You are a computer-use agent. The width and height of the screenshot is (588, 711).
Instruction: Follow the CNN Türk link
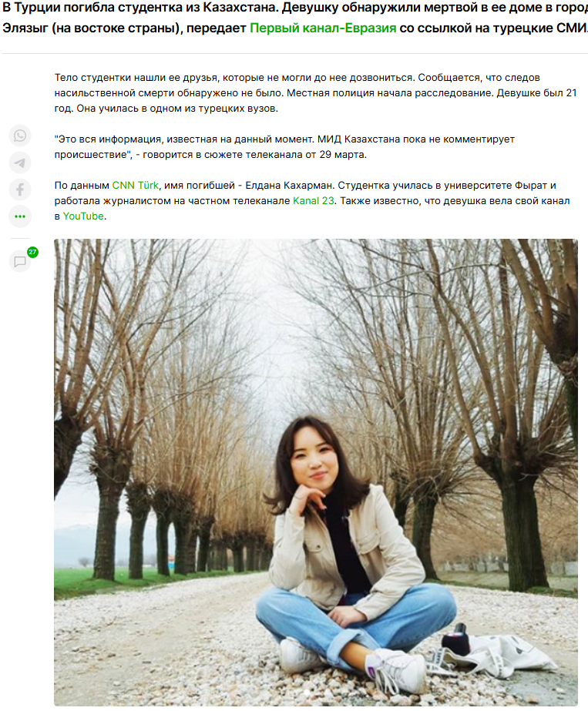point(135,186)
